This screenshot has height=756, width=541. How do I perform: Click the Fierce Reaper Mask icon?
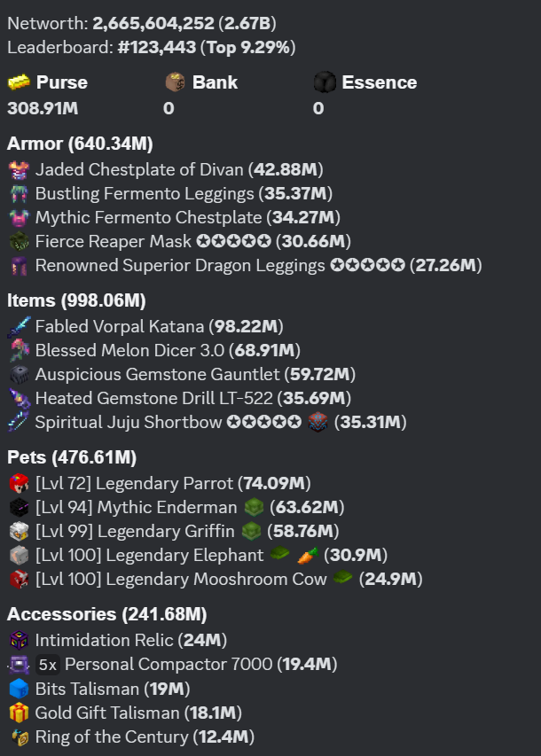click(x=20, y=241)
